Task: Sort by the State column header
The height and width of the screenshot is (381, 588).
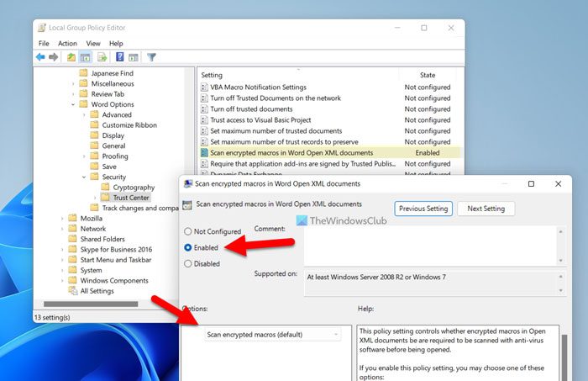Action: tap(428, 75)
